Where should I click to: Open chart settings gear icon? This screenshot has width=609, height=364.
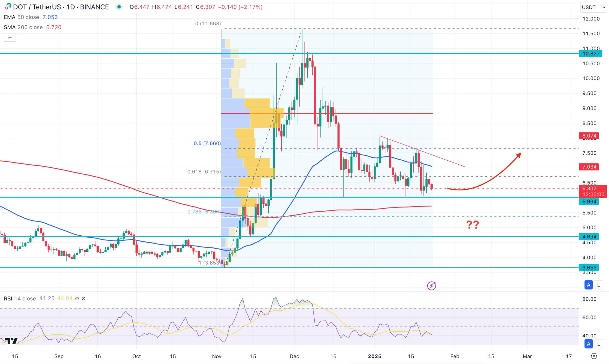(594, 356)
